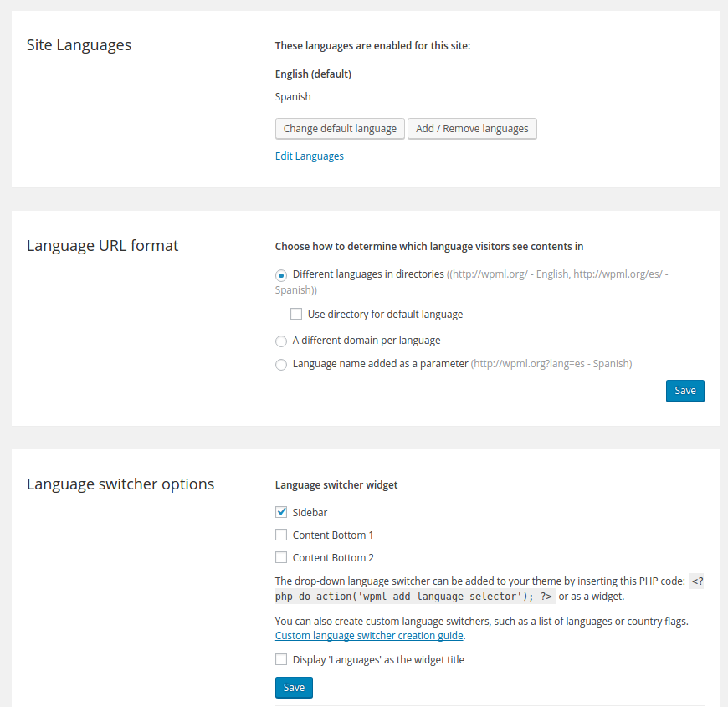Click the Spanish language entry

293,97
